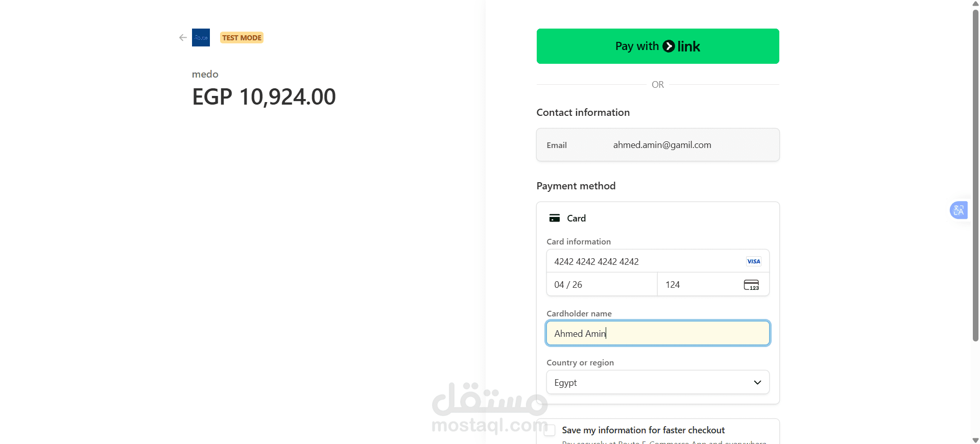
Task: Click the Visa card brand icon
Action: click(x=753, y=261)
